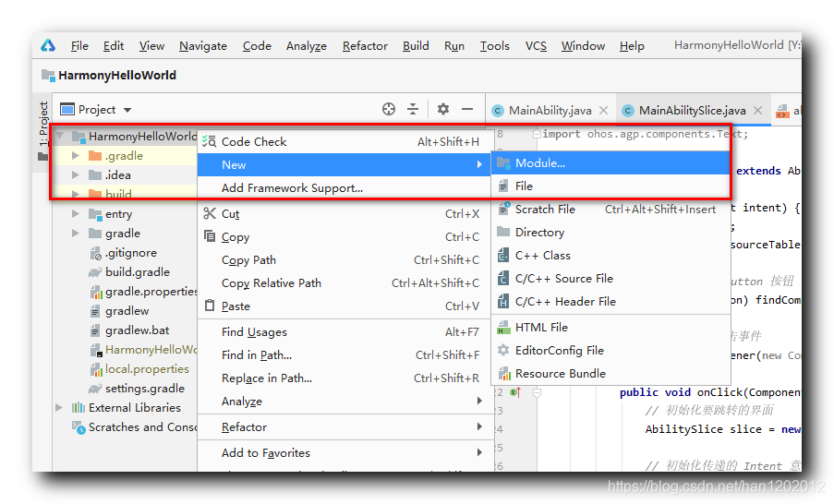Viewport: 834px width, 504px height.
Task: Click the Scratch File icon
Action: tap(503, 209)
